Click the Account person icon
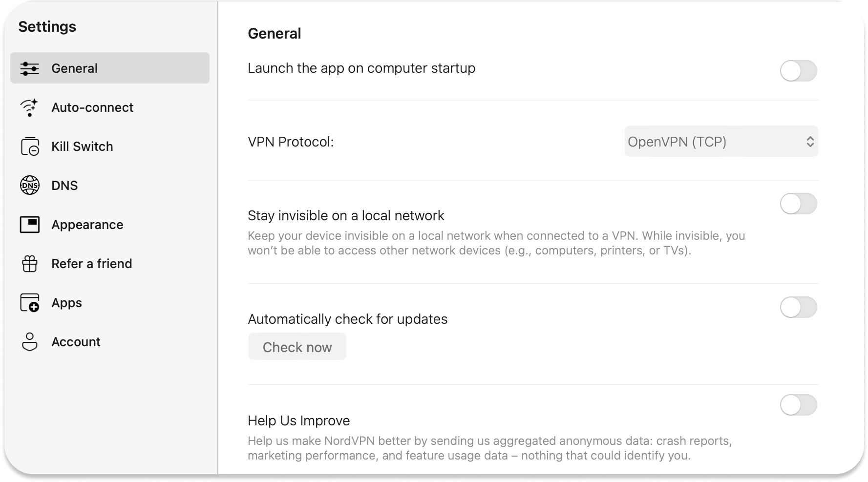 [x=30, y=342]
